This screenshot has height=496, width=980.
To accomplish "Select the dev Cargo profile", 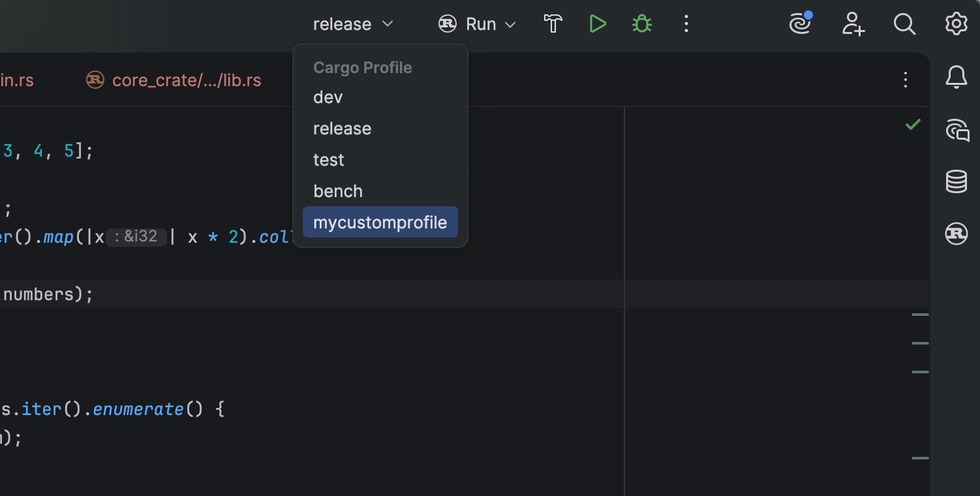I will point(328,97).
